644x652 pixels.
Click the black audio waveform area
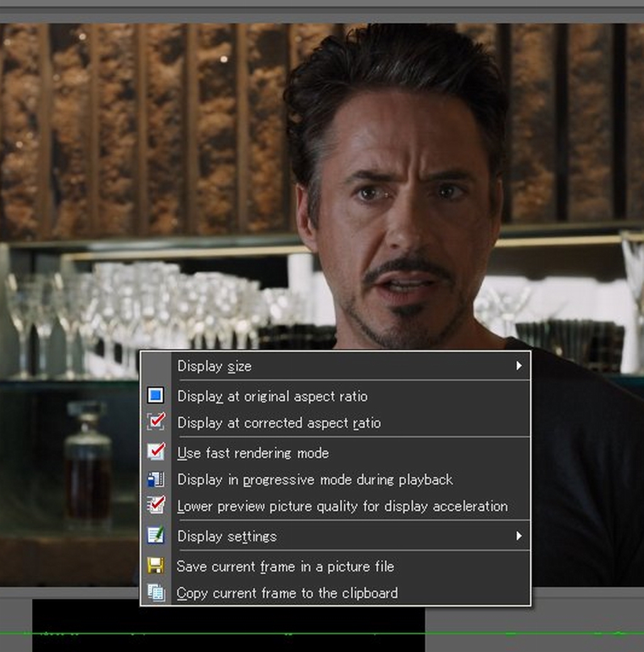click(x=228, y=626)
